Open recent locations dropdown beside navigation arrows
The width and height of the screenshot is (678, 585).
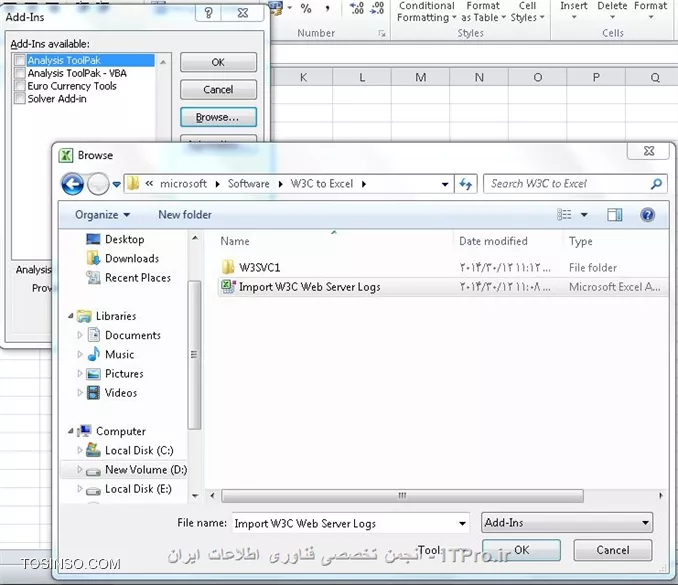pos(116,185)
